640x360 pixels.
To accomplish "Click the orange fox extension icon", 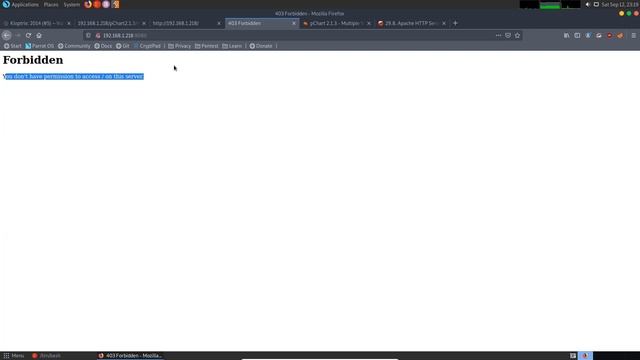I will pos(620,36).
